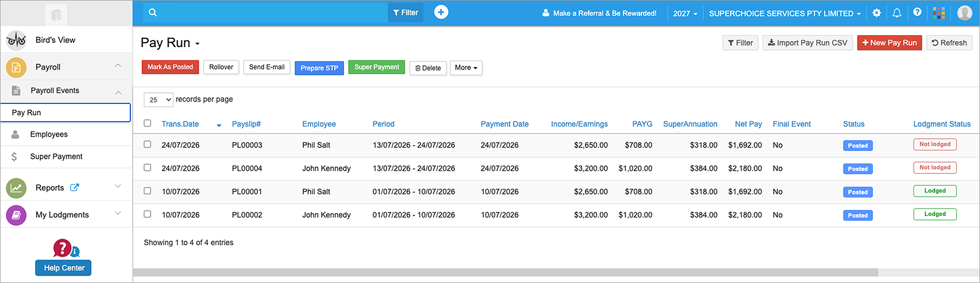Screen dimensions: 980x283
Task: Tick checkbox for payslip PL00002
Action: tap(147, 214)
